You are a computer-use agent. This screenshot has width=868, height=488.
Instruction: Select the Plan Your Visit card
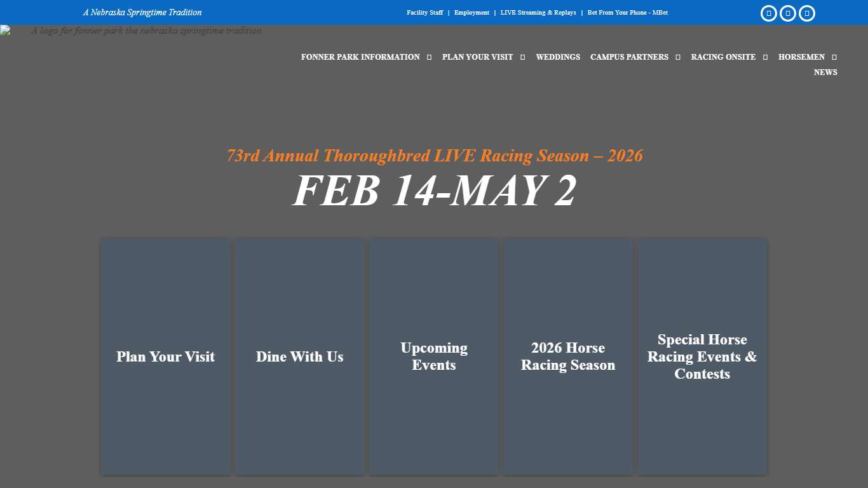pos(165,356)
